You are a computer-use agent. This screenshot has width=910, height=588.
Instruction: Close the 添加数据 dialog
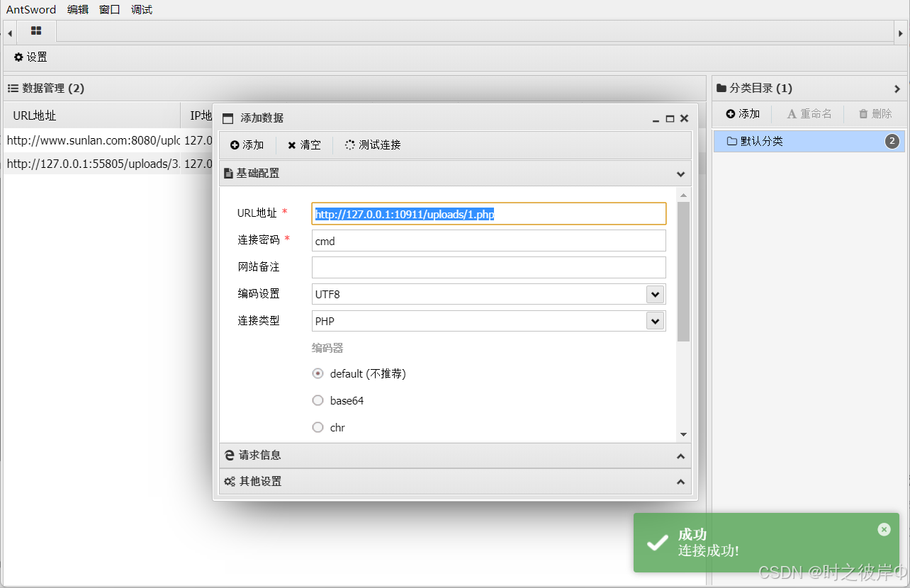pyautogui.click(x=684, y=119)
